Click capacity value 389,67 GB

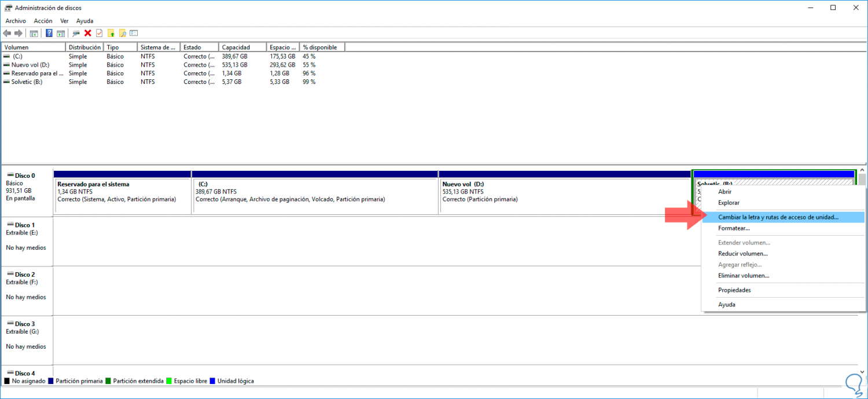[x=234, y=56]
